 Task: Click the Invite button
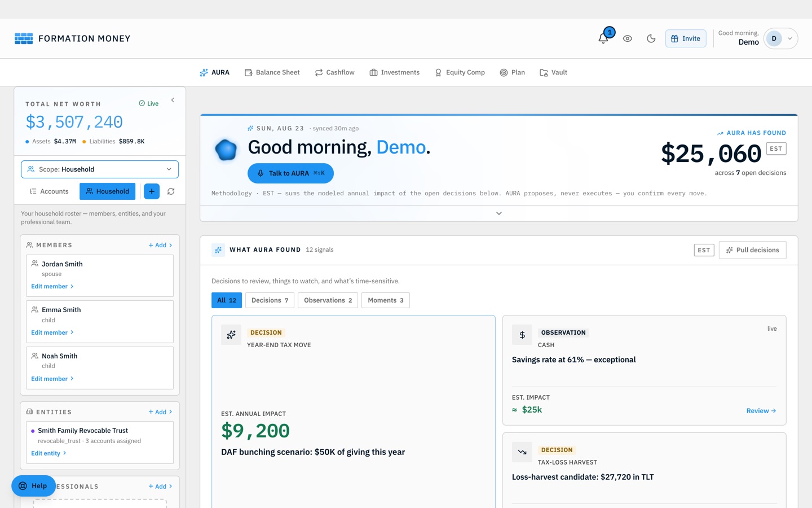click(x=686, y=38)
